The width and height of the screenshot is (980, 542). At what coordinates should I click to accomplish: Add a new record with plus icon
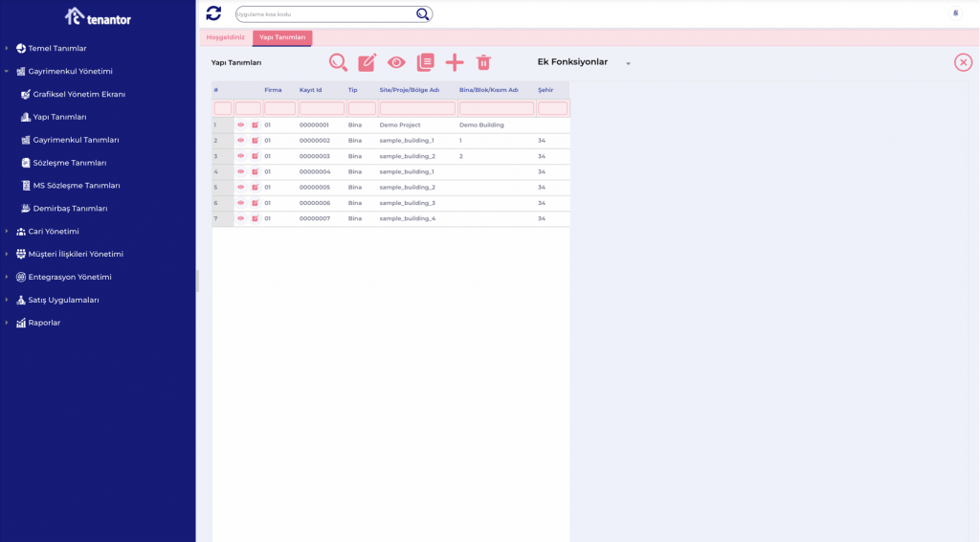455,62
